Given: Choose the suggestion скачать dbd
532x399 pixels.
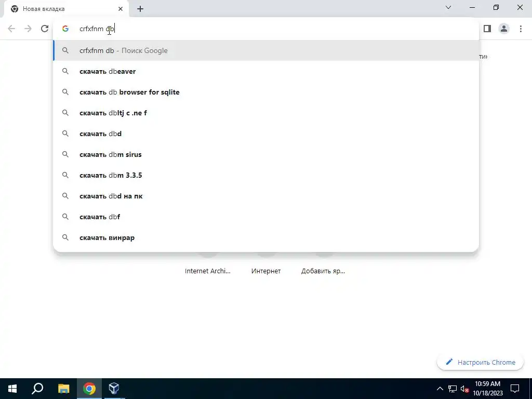Looking at the screenshot, I should click(x=266, y=134).
